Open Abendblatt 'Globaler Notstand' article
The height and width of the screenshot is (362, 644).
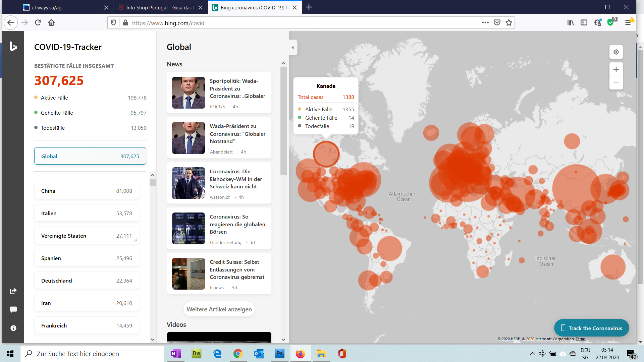(x=219, y=138)
